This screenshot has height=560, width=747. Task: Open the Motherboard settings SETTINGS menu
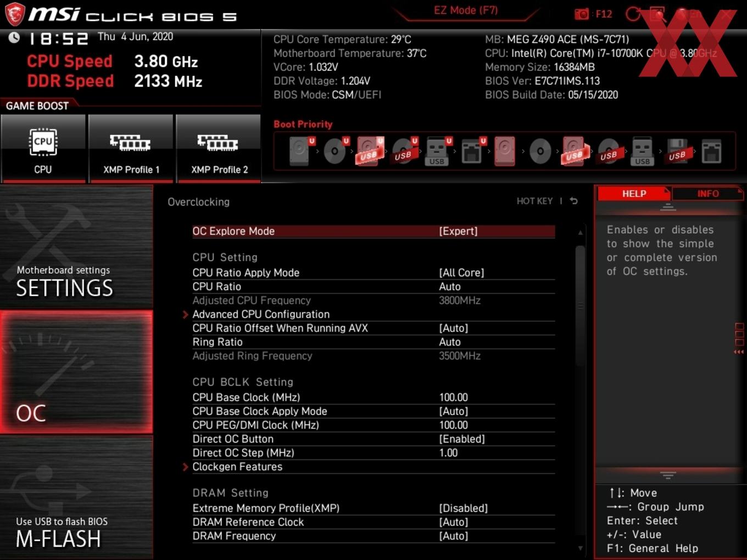click(76, 247)
